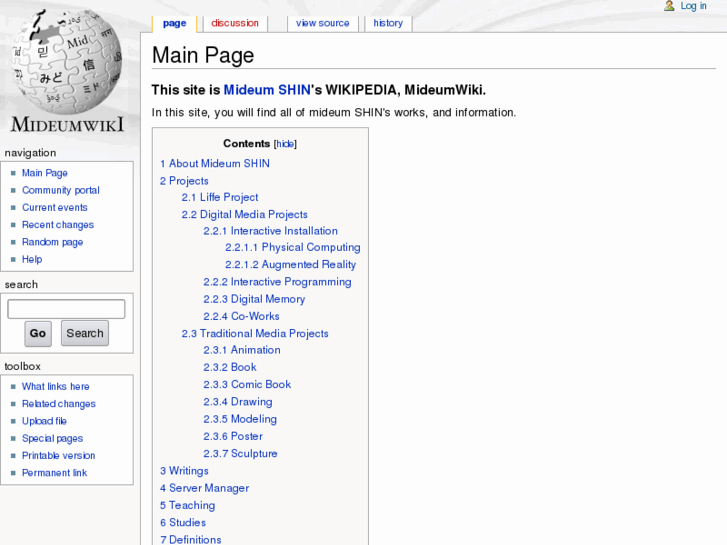Jump to 1 About Mideum SHIN

[215, 164]
